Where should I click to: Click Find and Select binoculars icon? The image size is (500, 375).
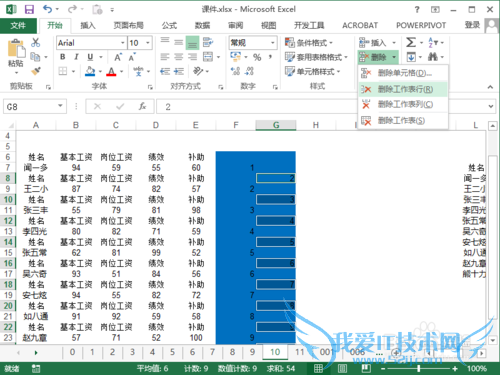(x=433, y=57)
